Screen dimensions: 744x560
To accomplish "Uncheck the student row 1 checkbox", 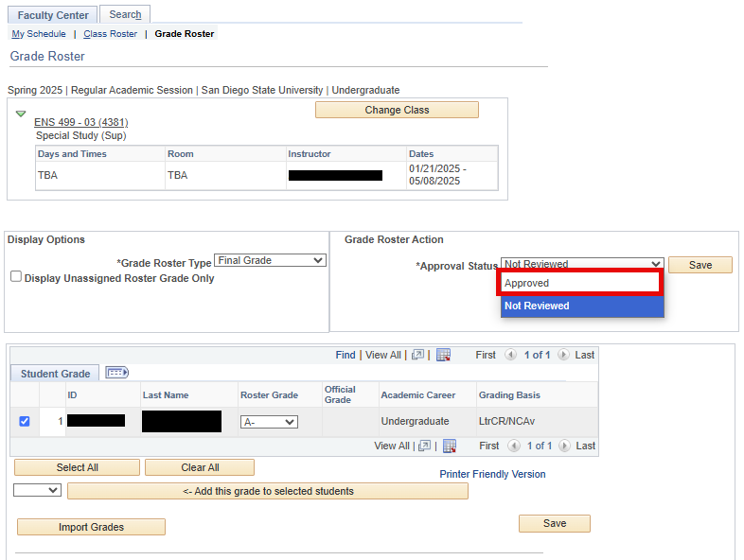I will (25, 421).
